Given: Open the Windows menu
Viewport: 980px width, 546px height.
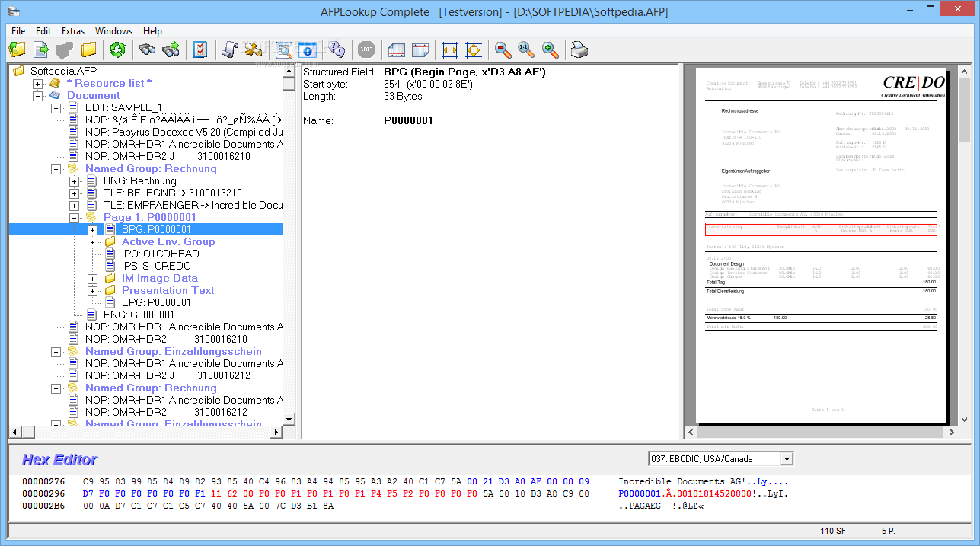Looking at the screenshot, I should pos(113,31).
